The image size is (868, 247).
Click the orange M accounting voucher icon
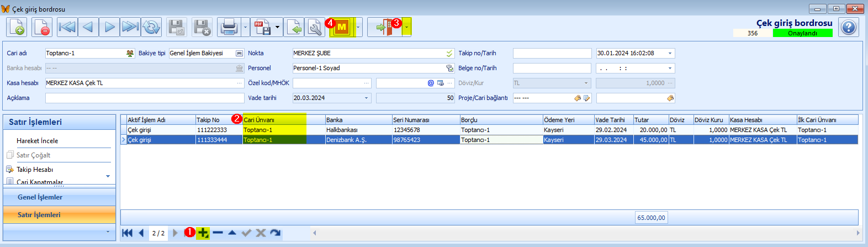tap(342, 27)
